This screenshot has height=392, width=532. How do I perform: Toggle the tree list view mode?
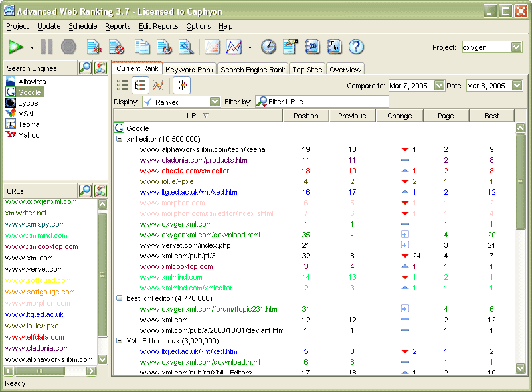140,85
